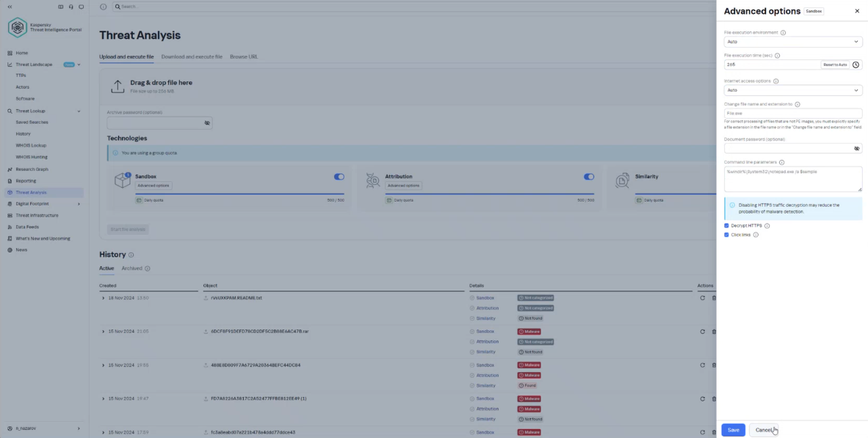Viewport: 868px width, 438px height.
Task: Click info icon next to History heading
Action: click(x=131, y=255)
